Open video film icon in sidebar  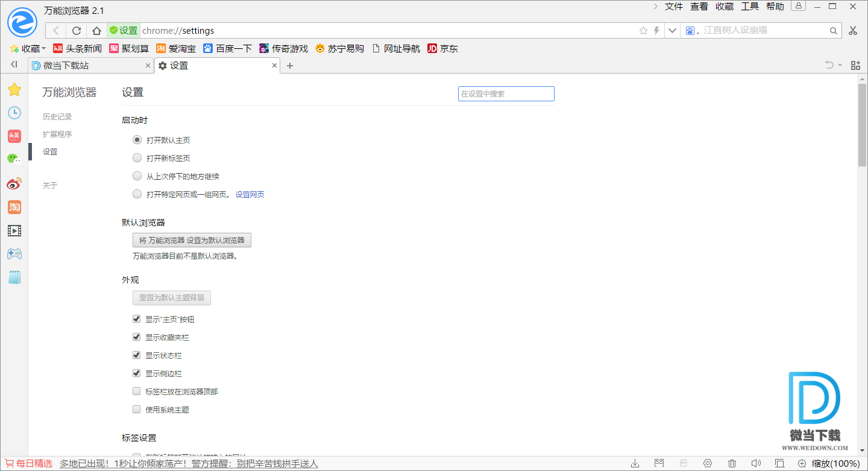point(14,230)
